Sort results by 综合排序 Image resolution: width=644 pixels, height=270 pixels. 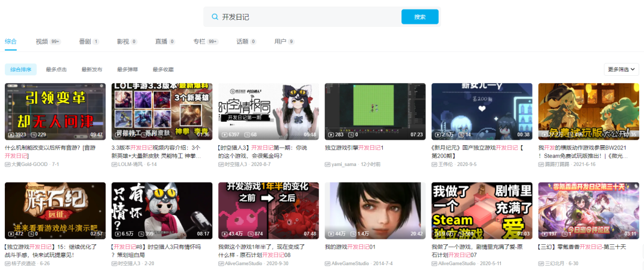[20, 69]
